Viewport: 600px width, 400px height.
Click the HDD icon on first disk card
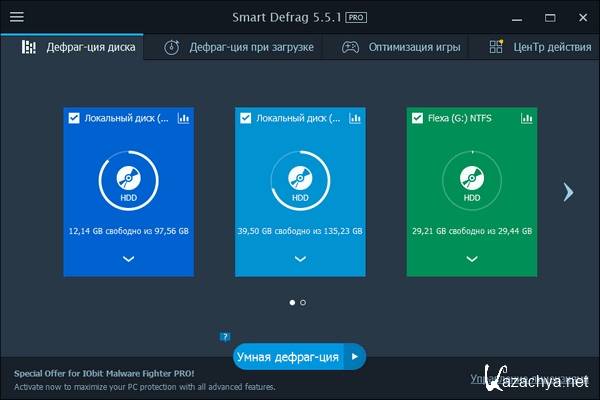click(x=128, y=180)
